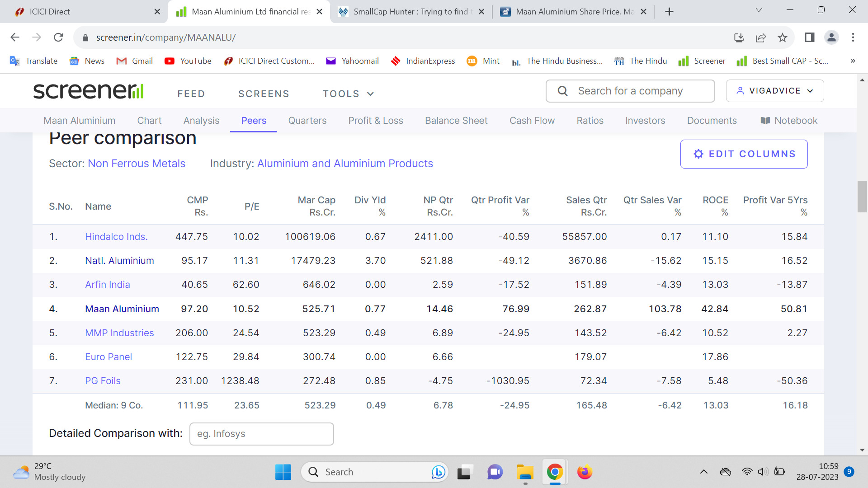Open Chrome three-dot menu
Image resolution: width=868 pixels, height=488 pixels.
coord(853,38)
